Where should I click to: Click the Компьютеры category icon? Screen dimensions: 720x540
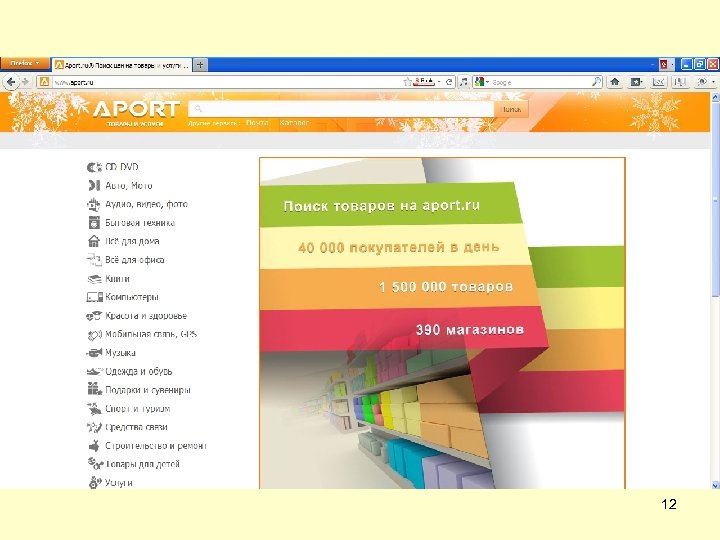pyautogui.click(x=95, y=297)
